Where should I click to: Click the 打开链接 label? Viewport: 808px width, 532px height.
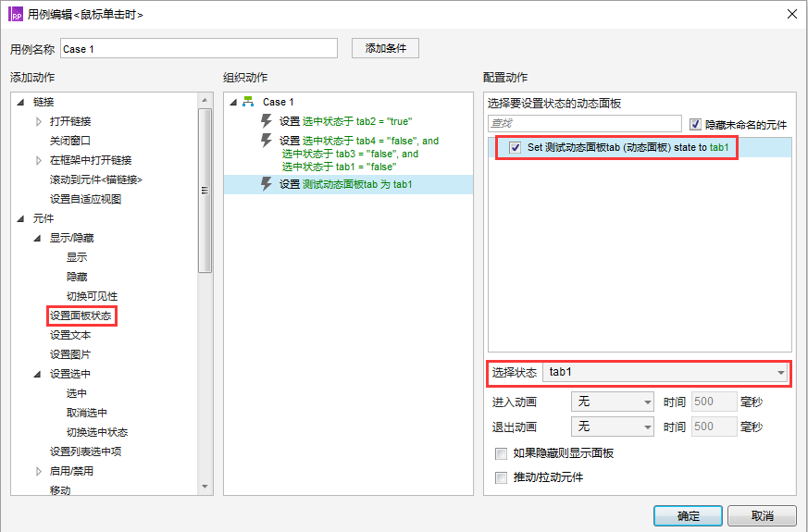pyautogui.click(x=70, y=121)
